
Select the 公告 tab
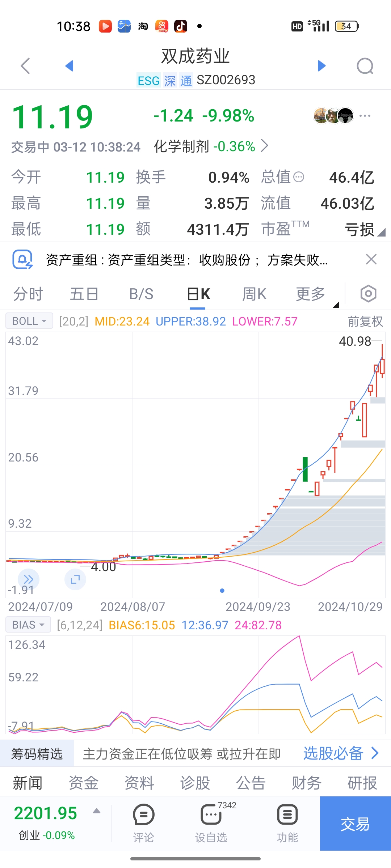(x=251, y=783)
